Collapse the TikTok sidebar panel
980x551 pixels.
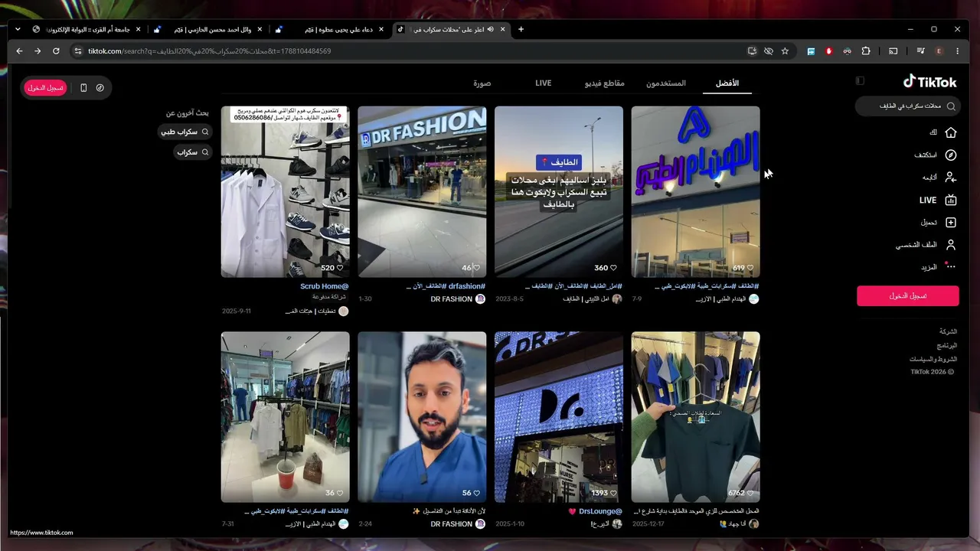pos(860,81)
